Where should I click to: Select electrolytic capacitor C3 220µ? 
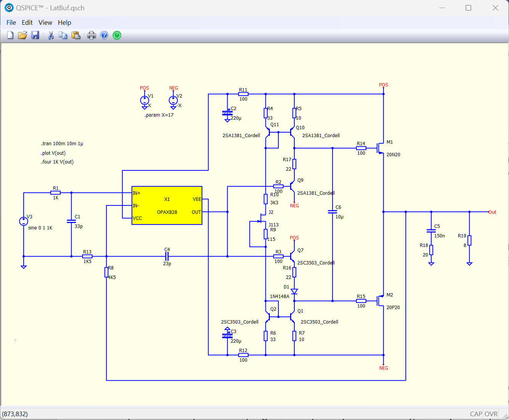pos(227,335)
